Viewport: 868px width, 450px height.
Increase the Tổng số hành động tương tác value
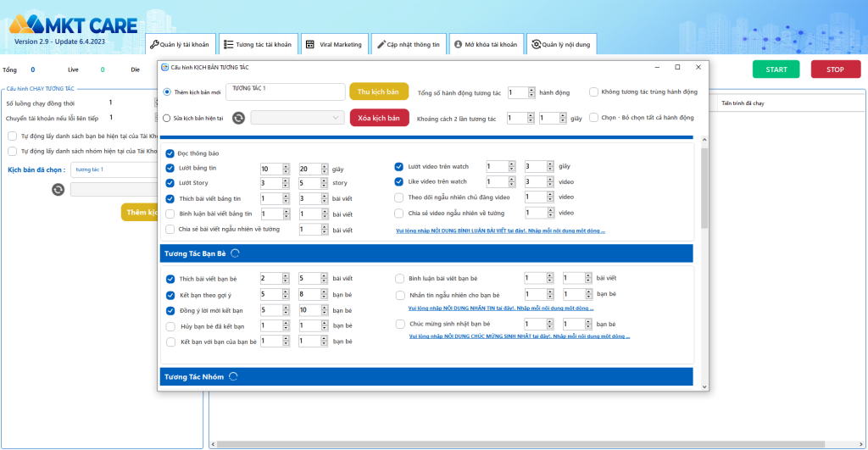[531, 89]
